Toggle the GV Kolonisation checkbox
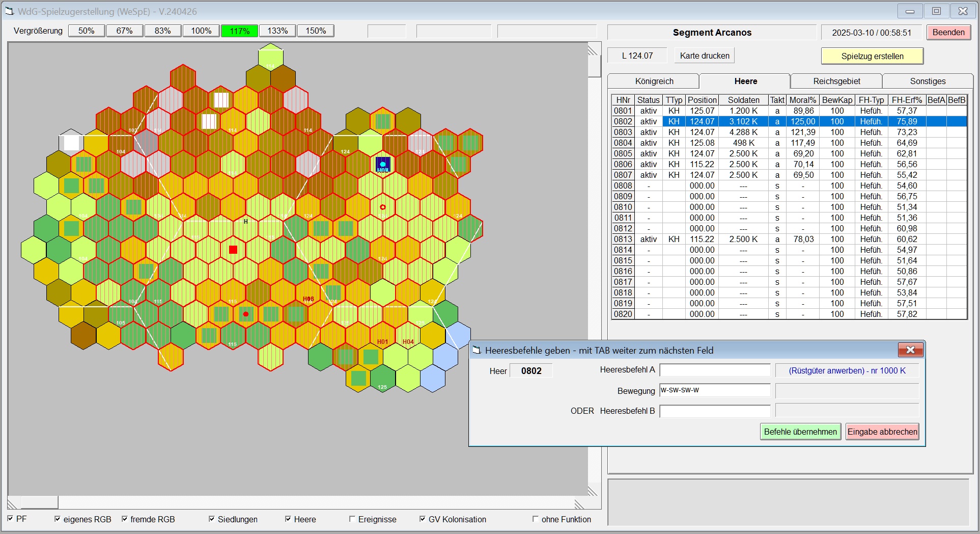The width and height of the screenshot is (980, 534). (423, 519)
